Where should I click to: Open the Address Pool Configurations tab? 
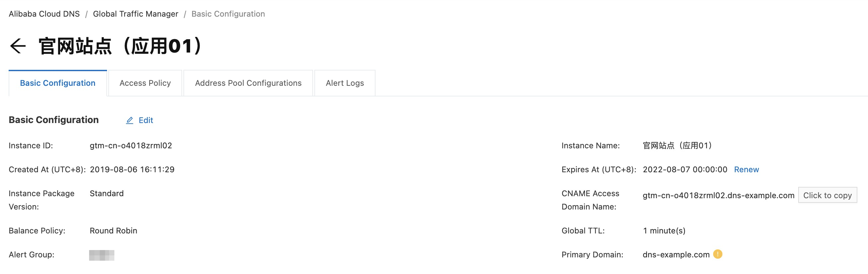pos(248,83)
